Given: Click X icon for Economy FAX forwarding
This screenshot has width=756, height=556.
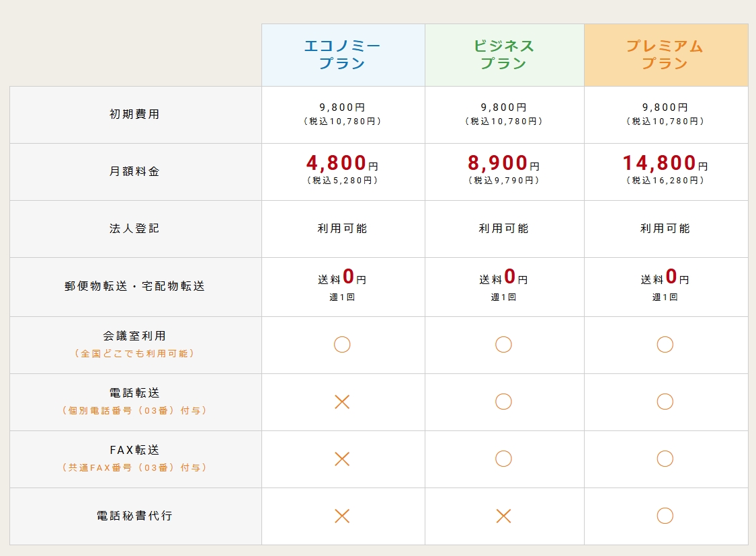Looking at the screenshot, I should click(x=342, y=459).
